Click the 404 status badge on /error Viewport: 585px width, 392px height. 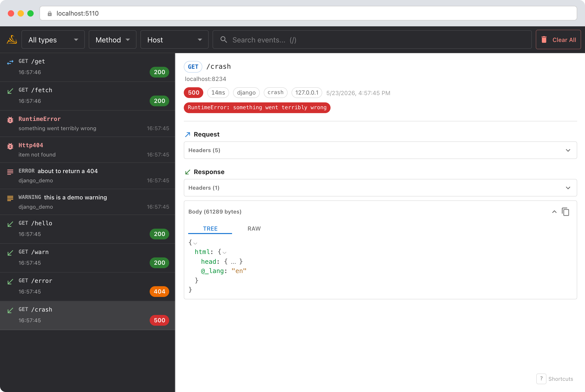pos(159,292)
